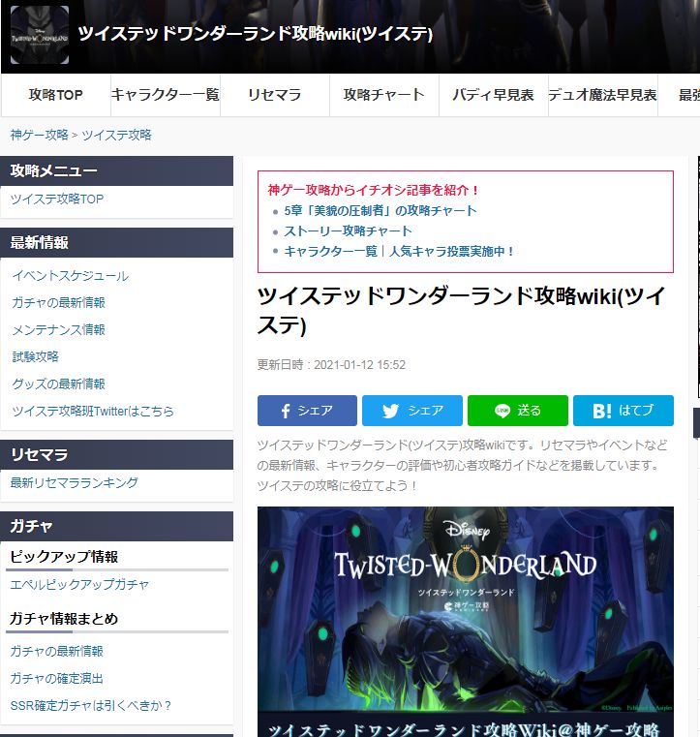Open the 攻略TOP nav tab
The width and height of the screenshot is (700, 737).
coord(56,95)
